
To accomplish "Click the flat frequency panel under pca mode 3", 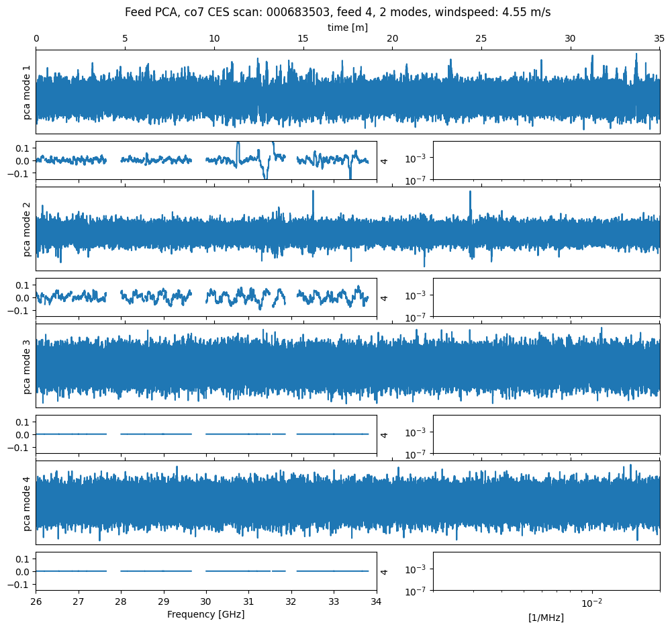I will 206,434.
